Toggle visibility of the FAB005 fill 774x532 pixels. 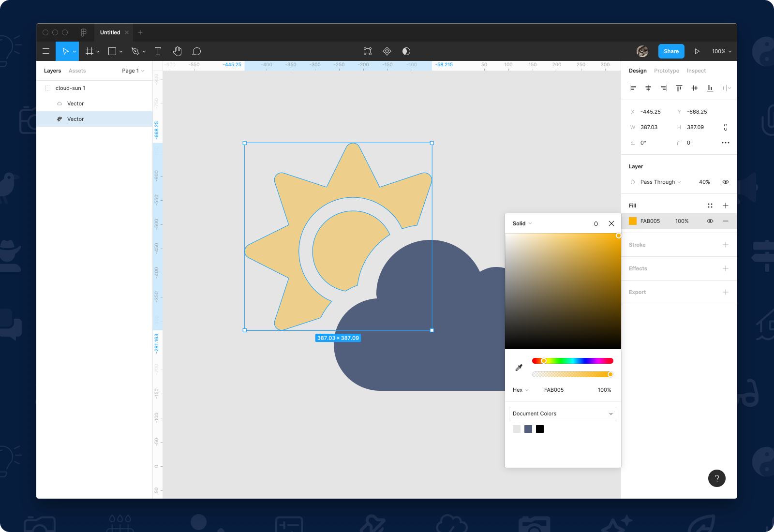coord(710,221)
